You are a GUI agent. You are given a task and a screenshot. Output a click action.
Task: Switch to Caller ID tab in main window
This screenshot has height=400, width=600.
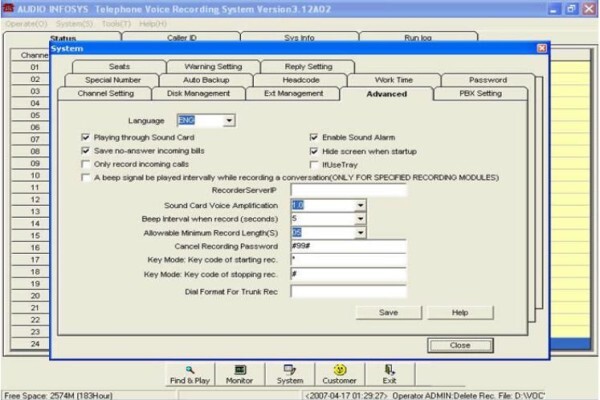coord(181,38)
